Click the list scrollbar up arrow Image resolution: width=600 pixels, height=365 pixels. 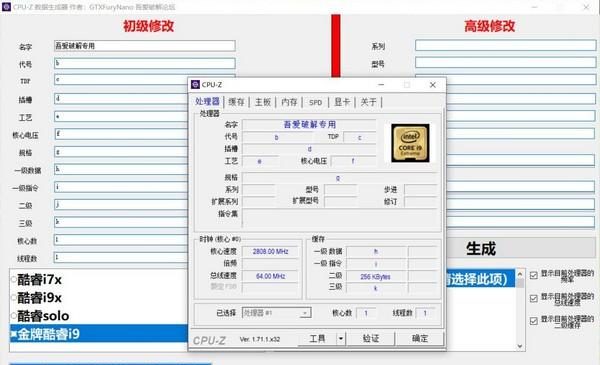pos(520,274)
